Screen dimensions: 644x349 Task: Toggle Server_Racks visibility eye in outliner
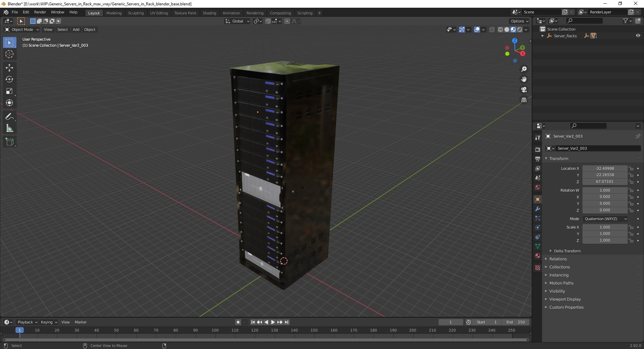point(638,36)
